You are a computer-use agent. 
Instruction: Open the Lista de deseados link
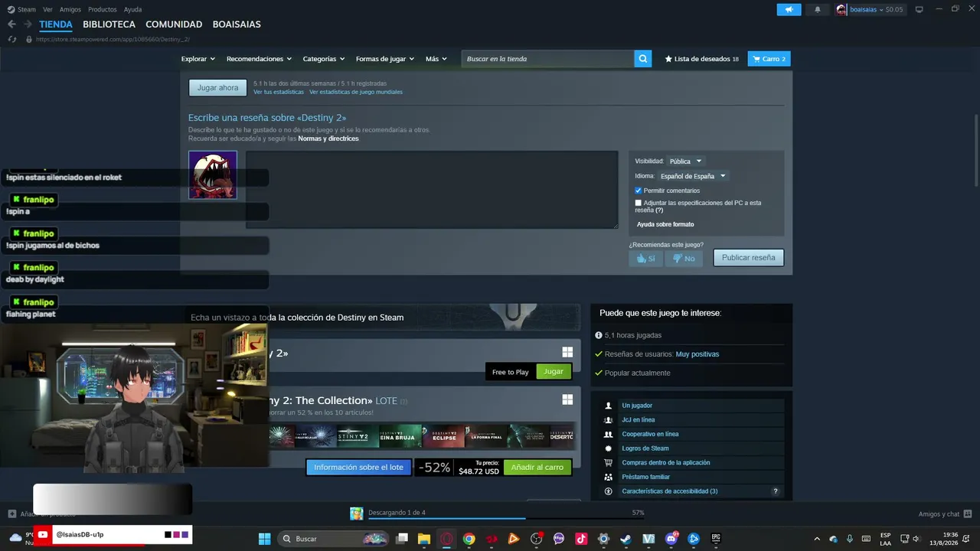[x=701, y=59]
